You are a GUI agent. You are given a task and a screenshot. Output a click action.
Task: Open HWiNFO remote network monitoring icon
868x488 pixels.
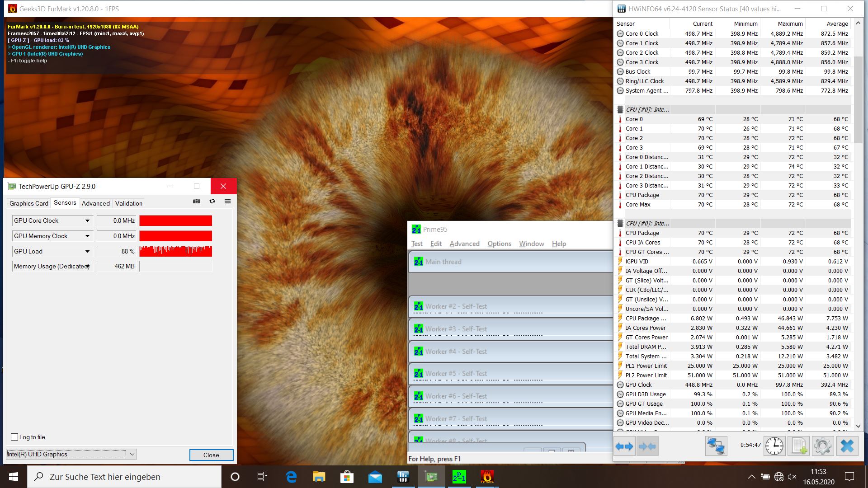(x=716, y=446)
